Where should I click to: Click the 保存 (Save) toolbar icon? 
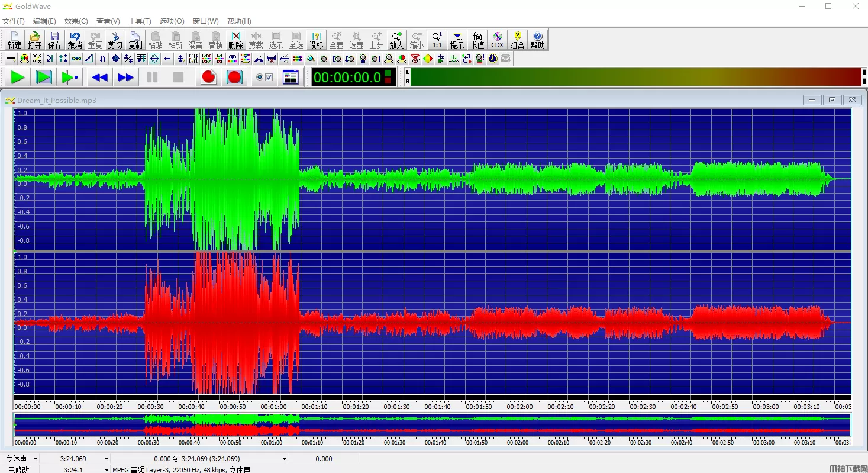(54, 40)
